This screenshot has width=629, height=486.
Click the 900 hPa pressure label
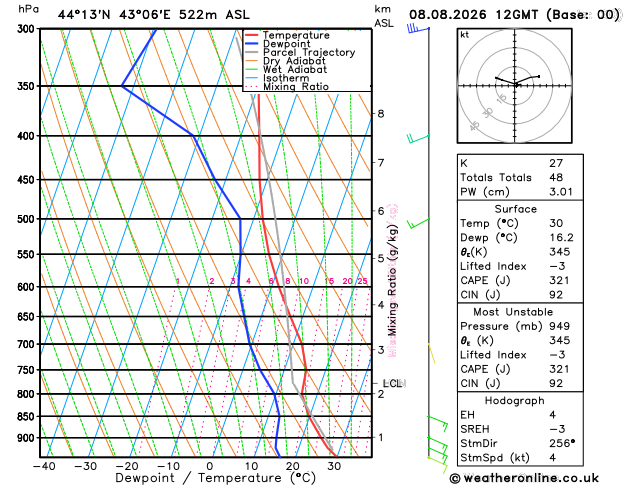pyautogui.click(x=28, y=438)
